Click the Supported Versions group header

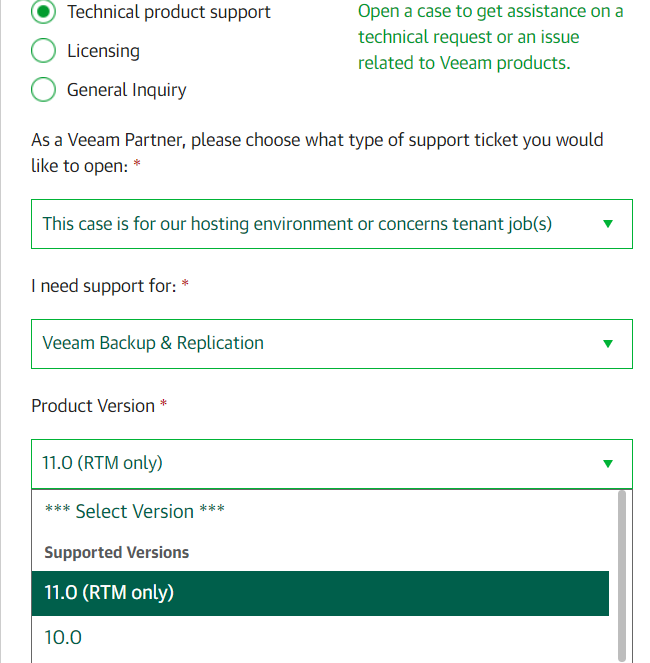point(117,552)
